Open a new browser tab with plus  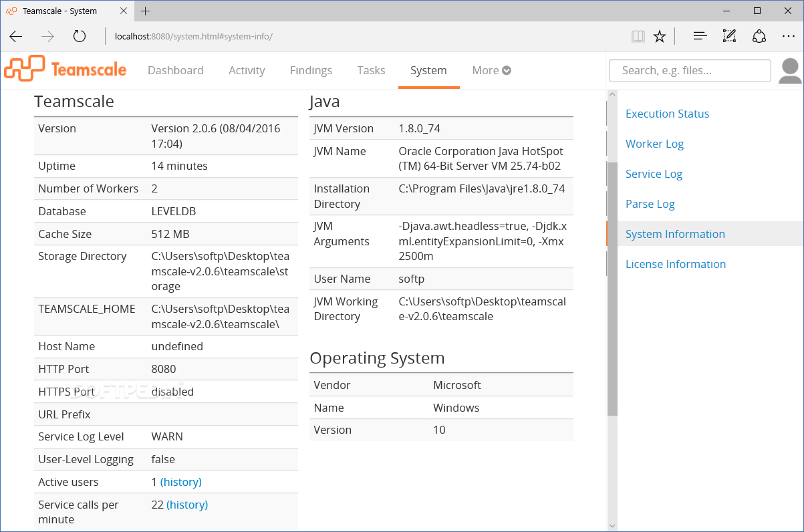145,11
